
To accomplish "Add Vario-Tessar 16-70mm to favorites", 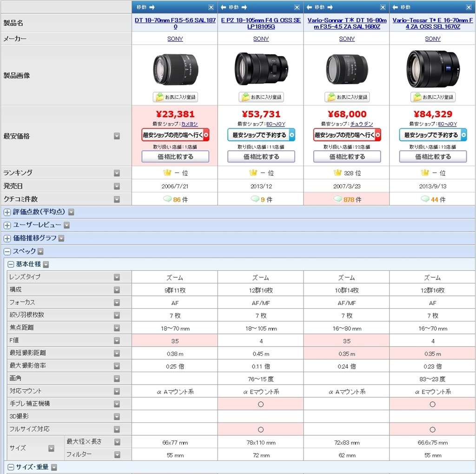I will point(433,97).
